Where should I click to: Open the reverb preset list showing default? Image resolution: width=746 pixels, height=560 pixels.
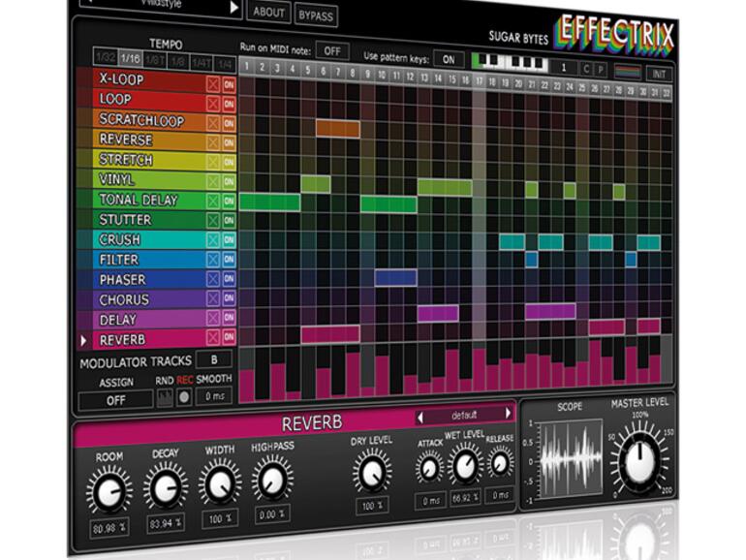(464, 415)
